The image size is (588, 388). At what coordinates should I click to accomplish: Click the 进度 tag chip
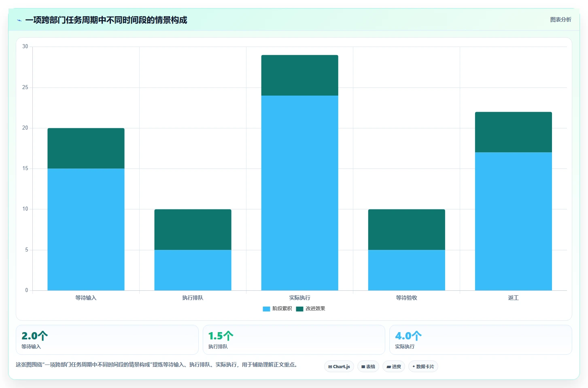[394, 367]
